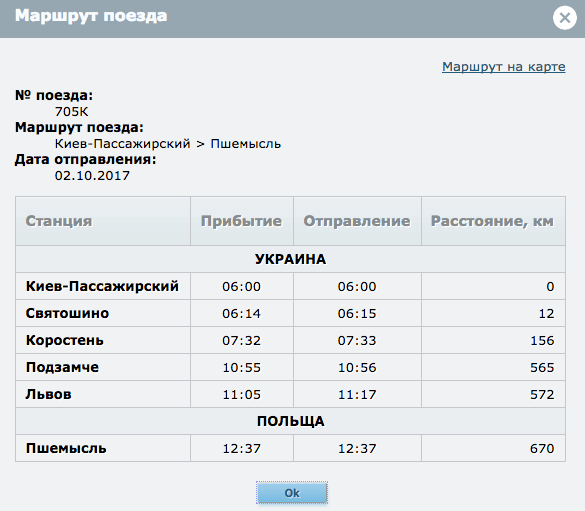
Task: Select the Святошино station row
Action: (x=290, y=313)
